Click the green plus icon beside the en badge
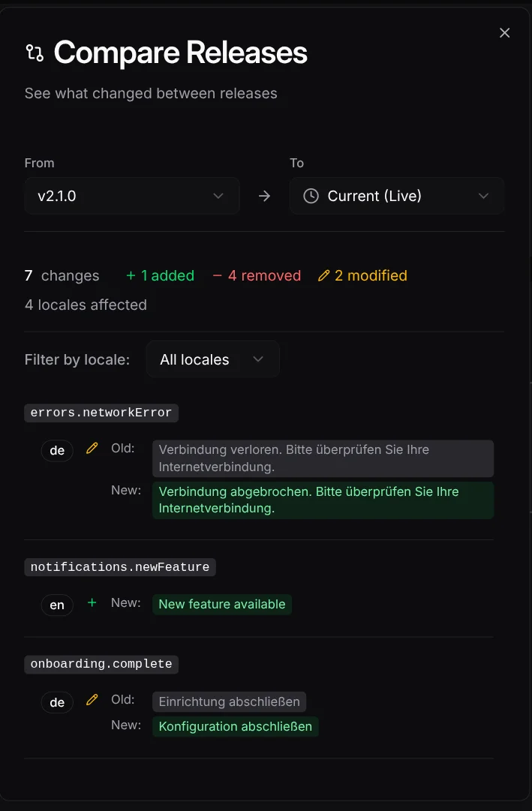This screenshot has height=811, width=532. point(92,602)
